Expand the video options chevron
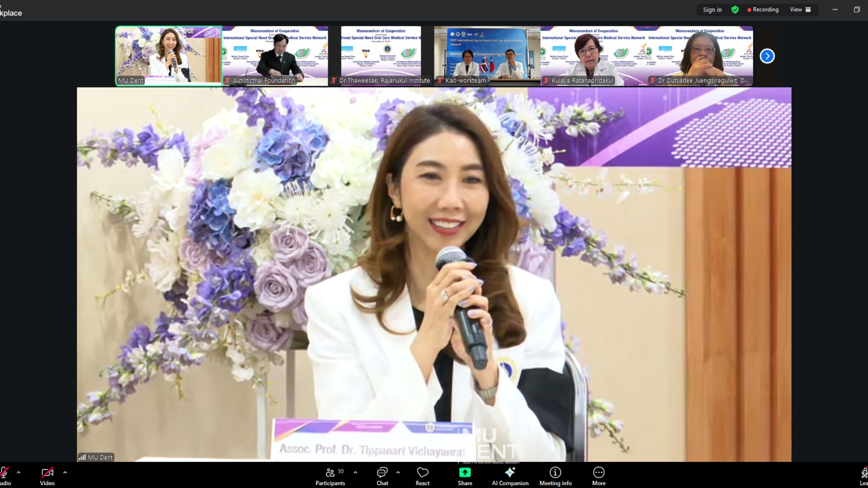The width and height of the screenshot is (868, 488). [65, 472]
